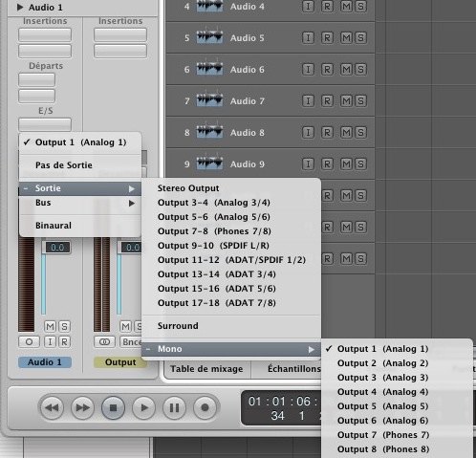This screenshot has height=458, width=476.
Task: Mute the Audio 1 channel strip
Action: coord(50,326)
